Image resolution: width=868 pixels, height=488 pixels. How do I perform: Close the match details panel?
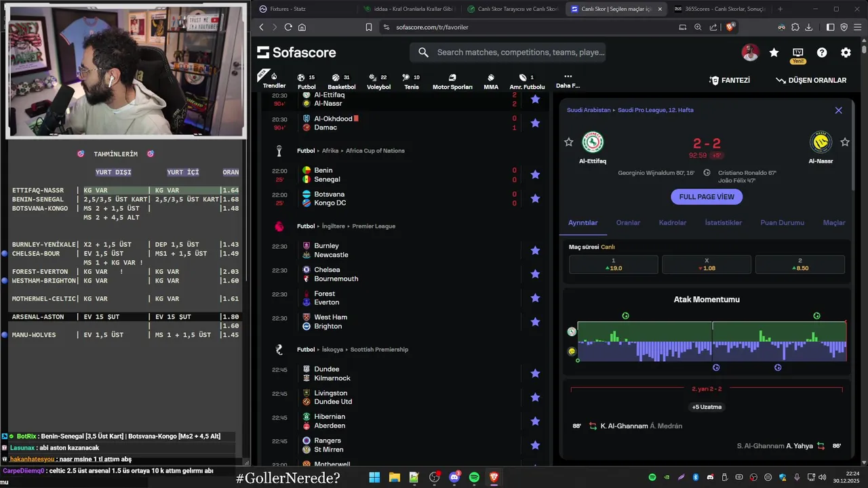click(838, 110)
